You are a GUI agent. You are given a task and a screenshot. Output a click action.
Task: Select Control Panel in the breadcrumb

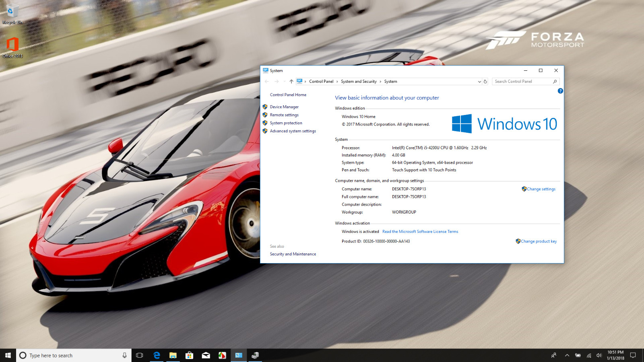click(321, 81)
